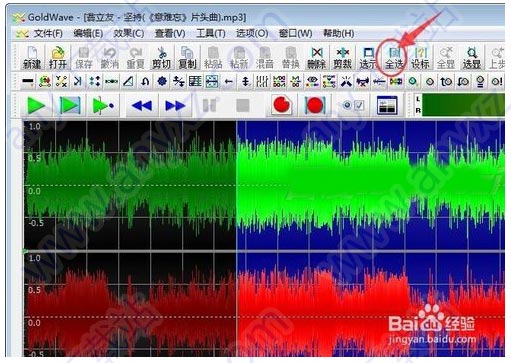Screen dimensions: 511x363
Task: Click the rewind double-arrow button
Action: (142, 106)
